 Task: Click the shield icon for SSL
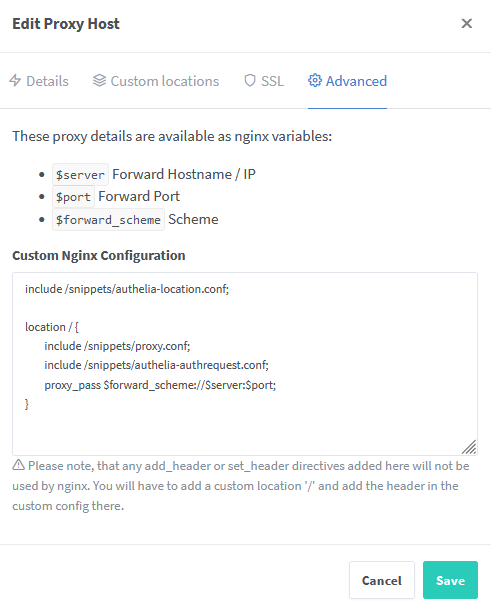click(250, 81)
